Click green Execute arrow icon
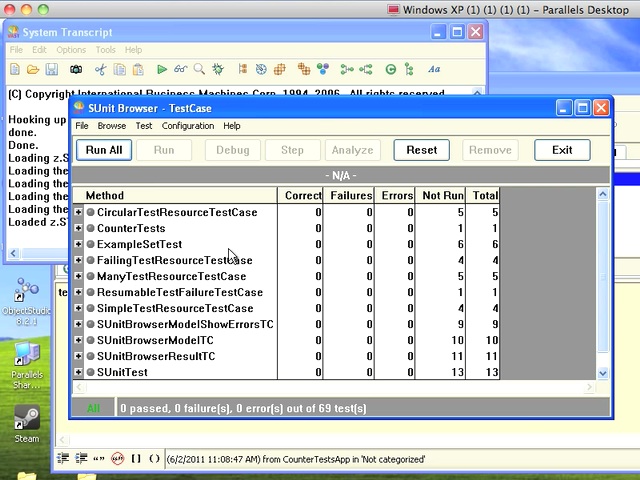Screen dimensions: 640x480 pyautogui.click(x=162, y=69)
